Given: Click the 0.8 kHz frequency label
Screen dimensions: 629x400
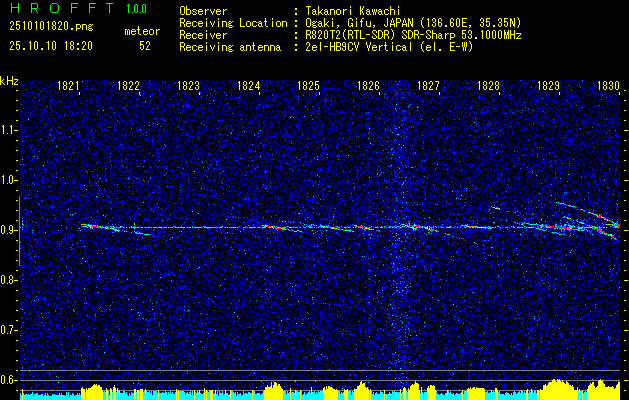Looking at the screenshot, I should 8,280.
